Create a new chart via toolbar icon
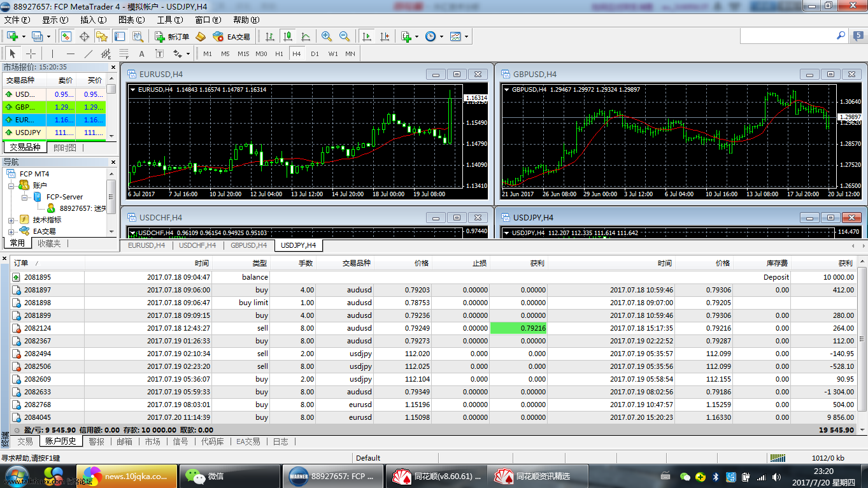The height and width of the screenshot is (488, 868). point(12,36)
